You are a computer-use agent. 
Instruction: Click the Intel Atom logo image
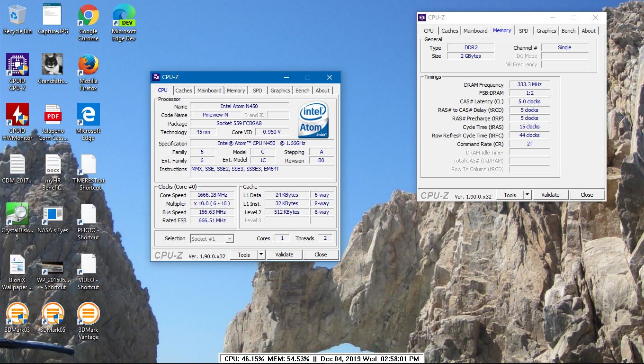tap(313, 119)
